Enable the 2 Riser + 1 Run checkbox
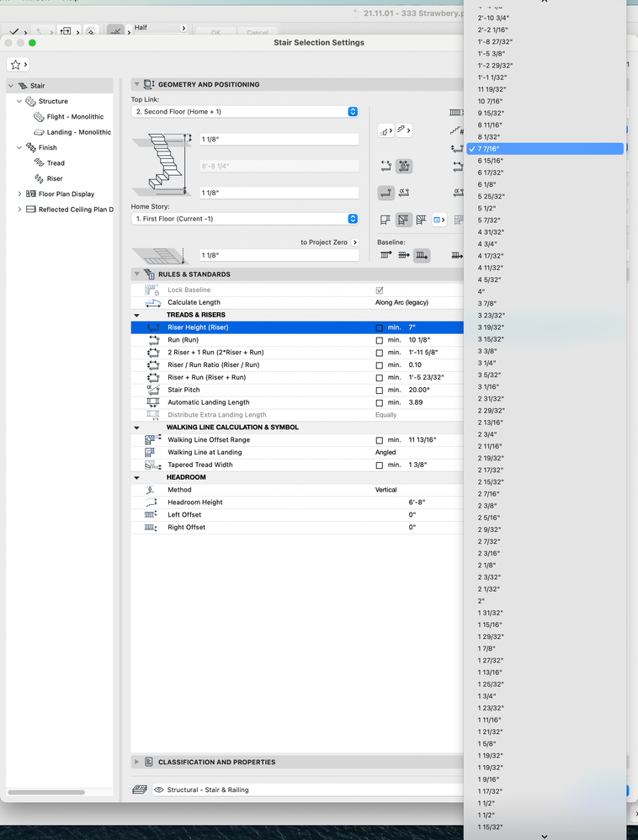 [380, 353]
